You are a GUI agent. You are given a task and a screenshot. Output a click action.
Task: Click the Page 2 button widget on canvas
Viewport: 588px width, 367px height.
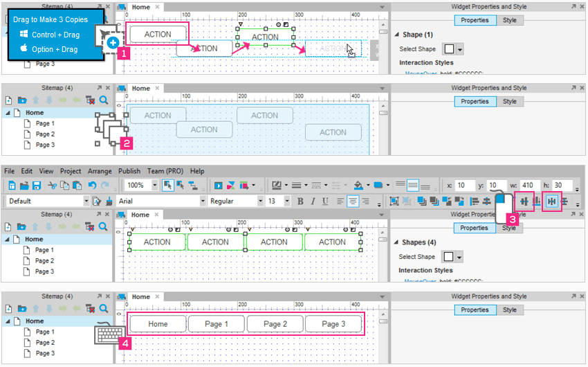(275, 324)
